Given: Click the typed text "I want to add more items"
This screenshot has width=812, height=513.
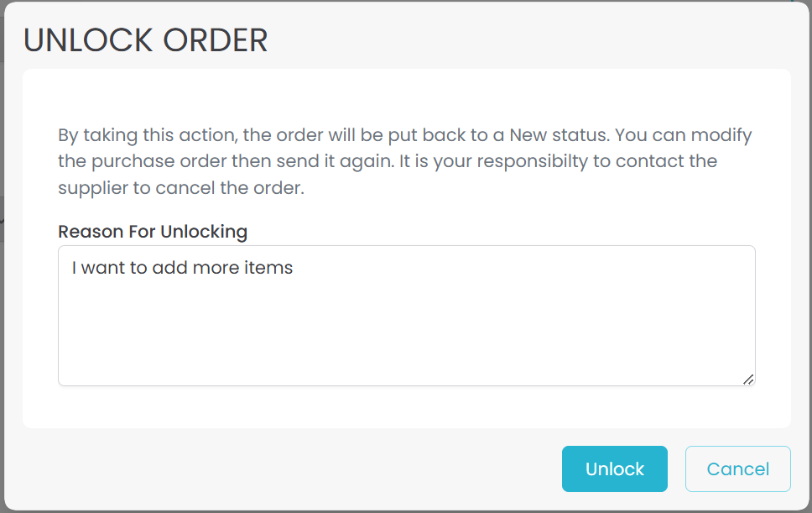Looking at the screenshot, I should pos(182,269).
